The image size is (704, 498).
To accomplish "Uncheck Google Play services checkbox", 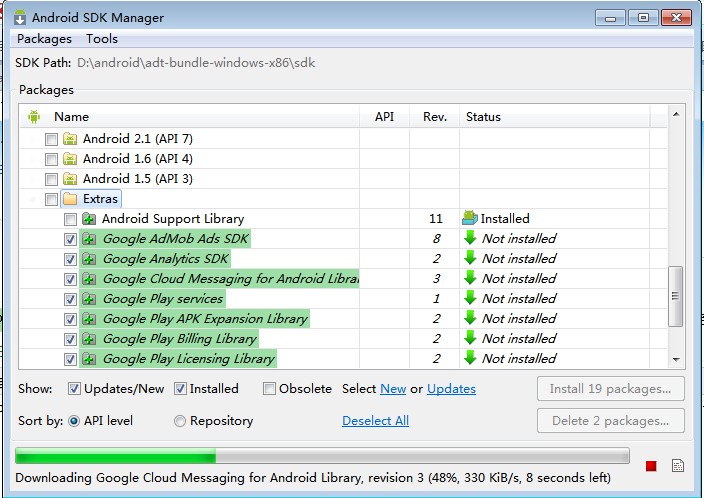I will 70,299.
